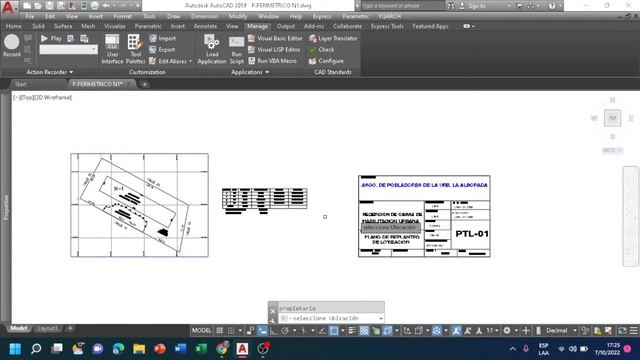This screenshot has width=640, height=360.
Task: Open the Layer Translator tool
Action: point(333,38)
